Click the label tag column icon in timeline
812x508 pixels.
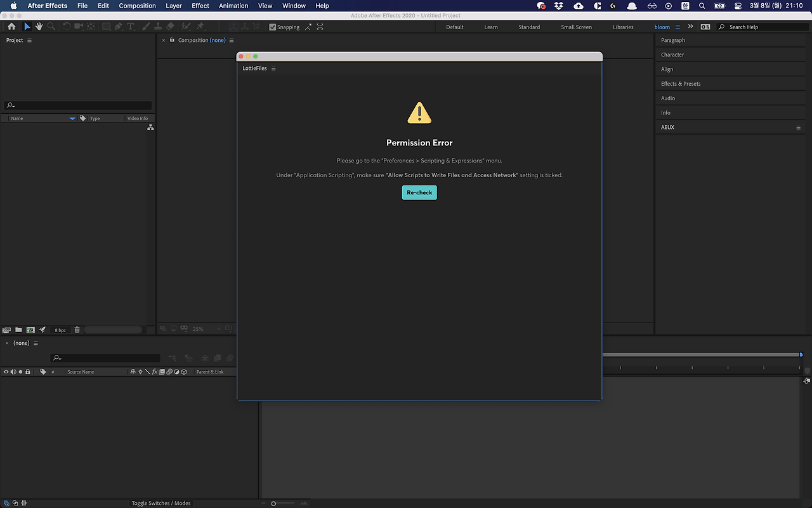click(x=43, y=371)
